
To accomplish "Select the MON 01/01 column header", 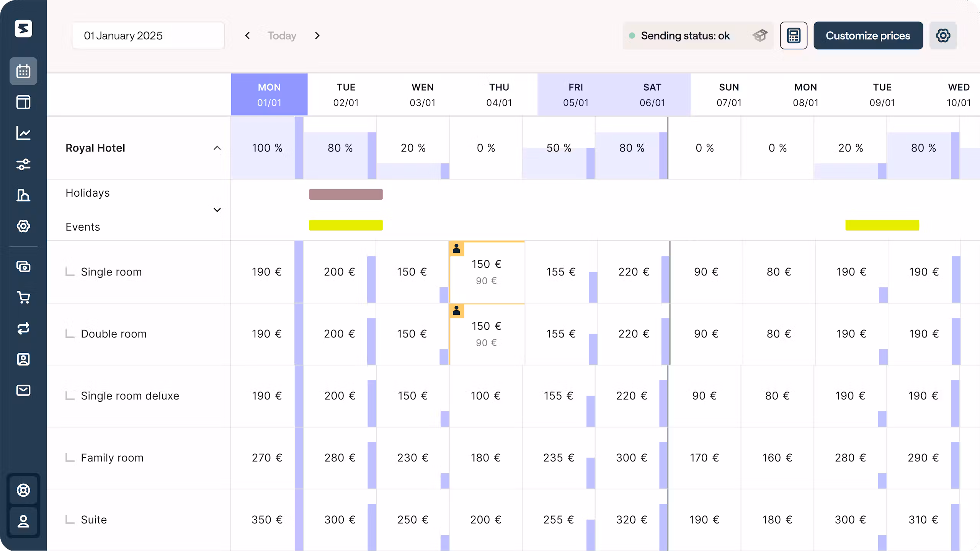I will [269, 95].
